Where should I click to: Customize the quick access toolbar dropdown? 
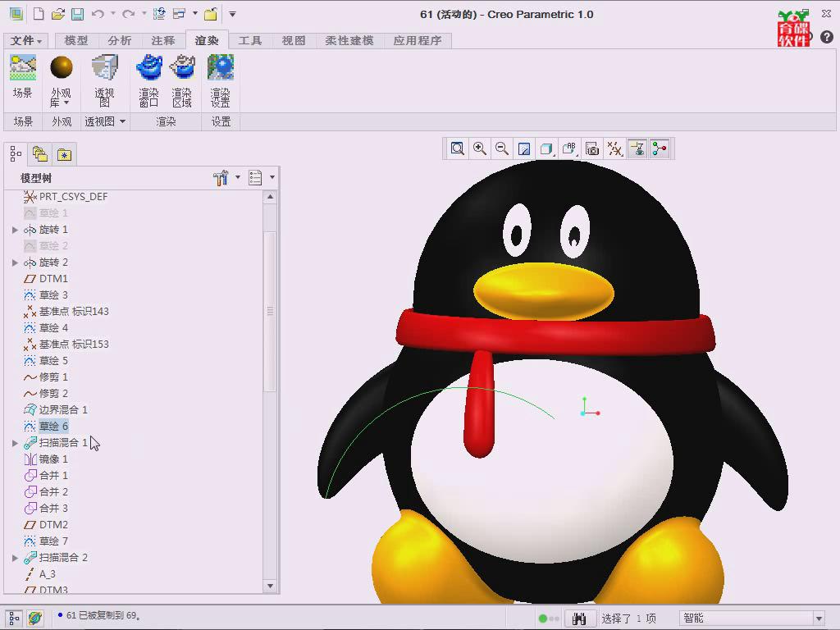pyautogui.click(x=232, y=14)
